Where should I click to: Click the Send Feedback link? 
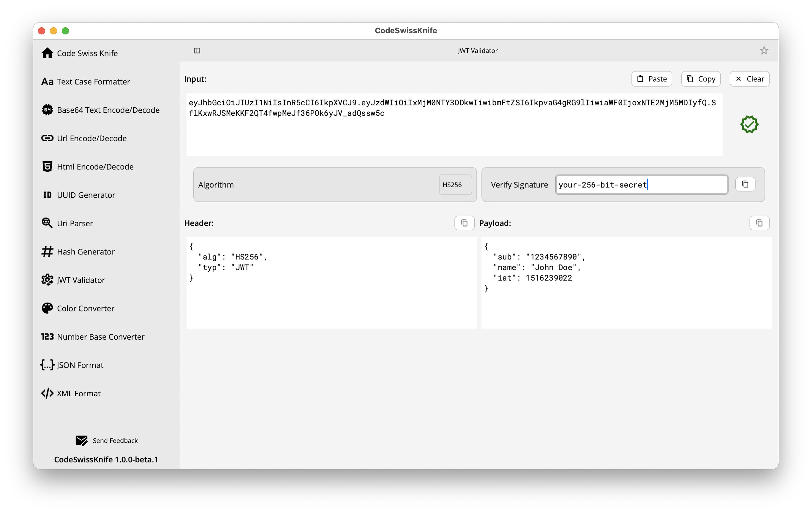(x=115, y=441)
